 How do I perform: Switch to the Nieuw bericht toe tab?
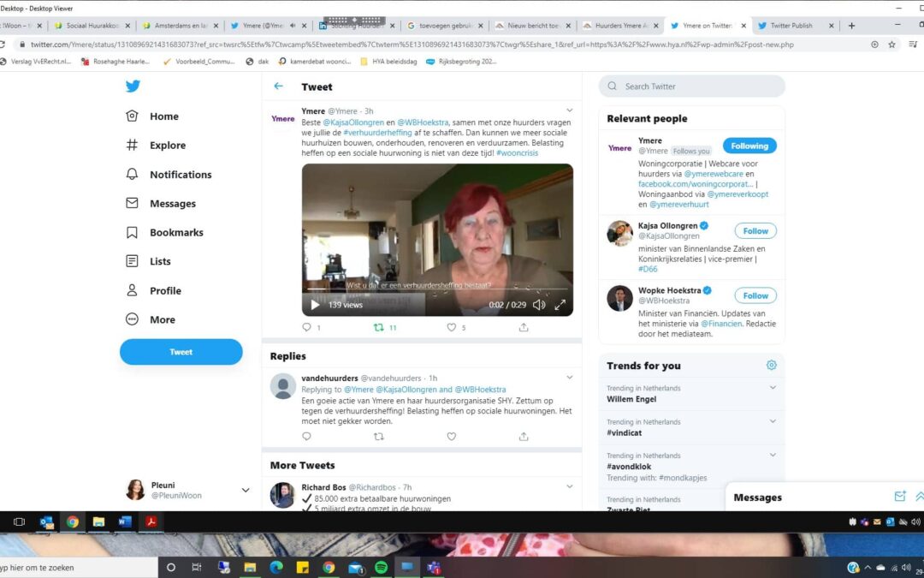pos(534,26)
